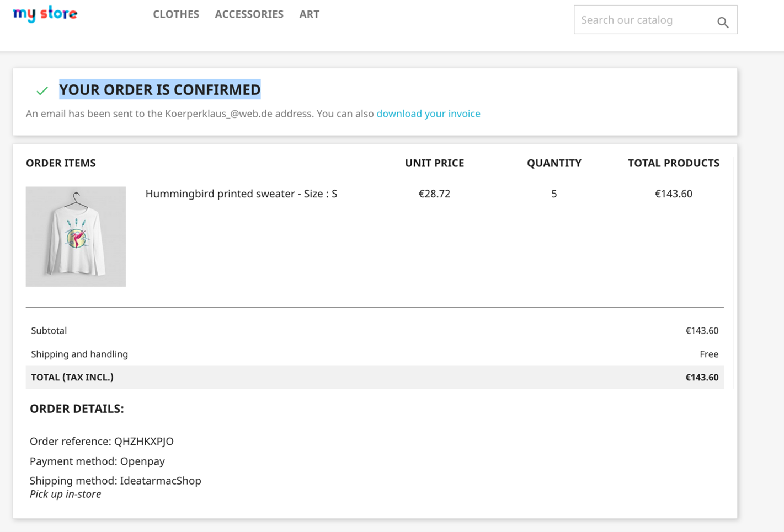This screenshot has height=532, width=784.
Task: Click the green confirmation checkmark icon
Action: 42,91
